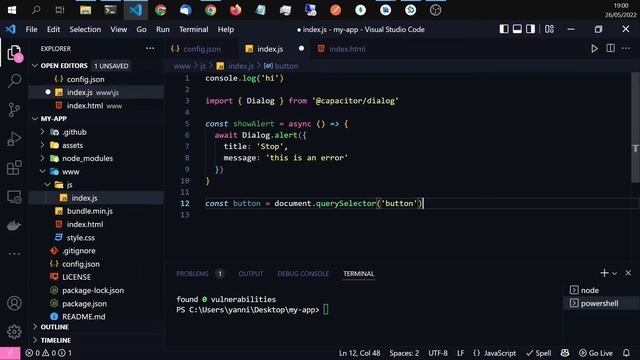This screenshot has height=360, width=640.
Task: Create a new terminal with plus icon
Action: pyautogui.click(x=604, y=273)
